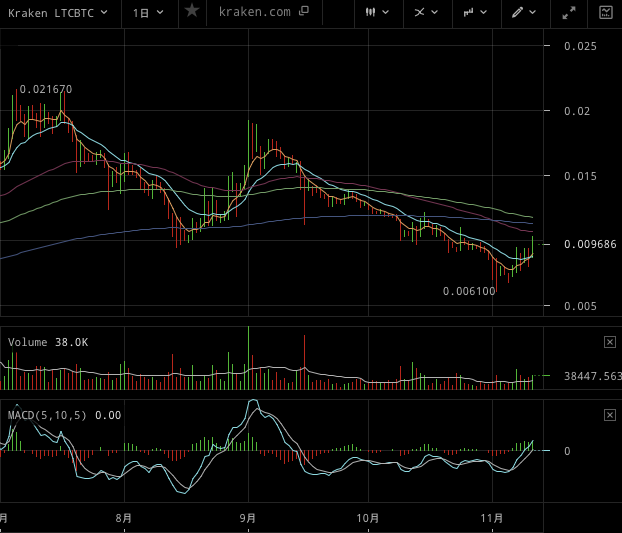This screenshot has height=533, width=622.
Task: Open the pencil drawing tools dropdown
Action: click(x=524, y=13)
